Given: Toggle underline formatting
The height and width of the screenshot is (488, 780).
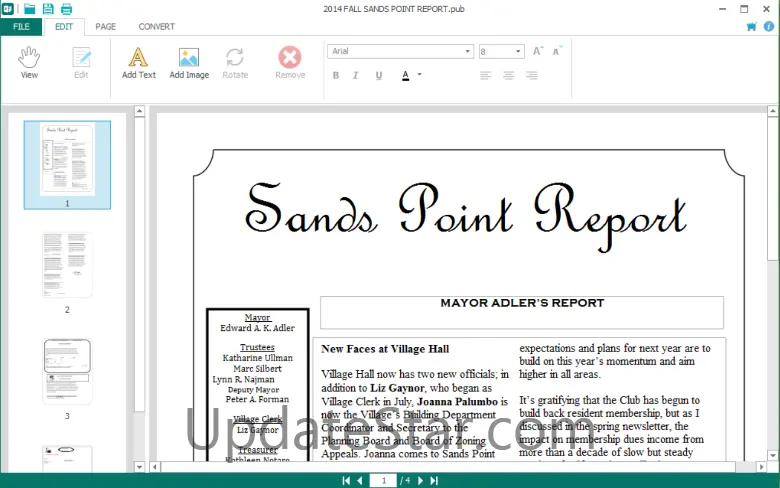Looking at the screenshot, I should tap(379, 75).
